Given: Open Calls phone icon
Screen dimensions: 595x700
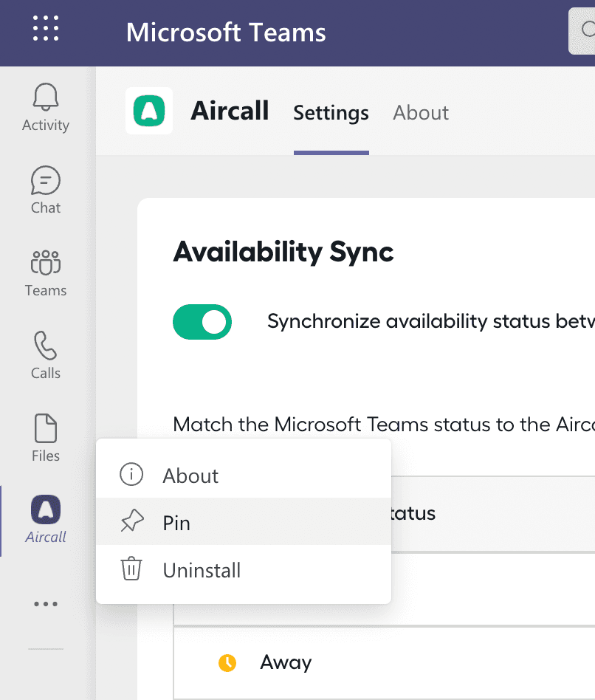Looking at the screenshot, I should coord(46,355).
